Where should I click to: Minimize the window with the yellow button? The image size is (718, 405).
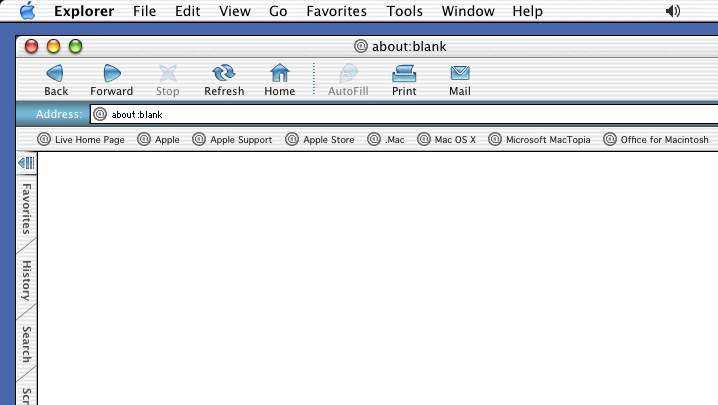pos(53,46)
